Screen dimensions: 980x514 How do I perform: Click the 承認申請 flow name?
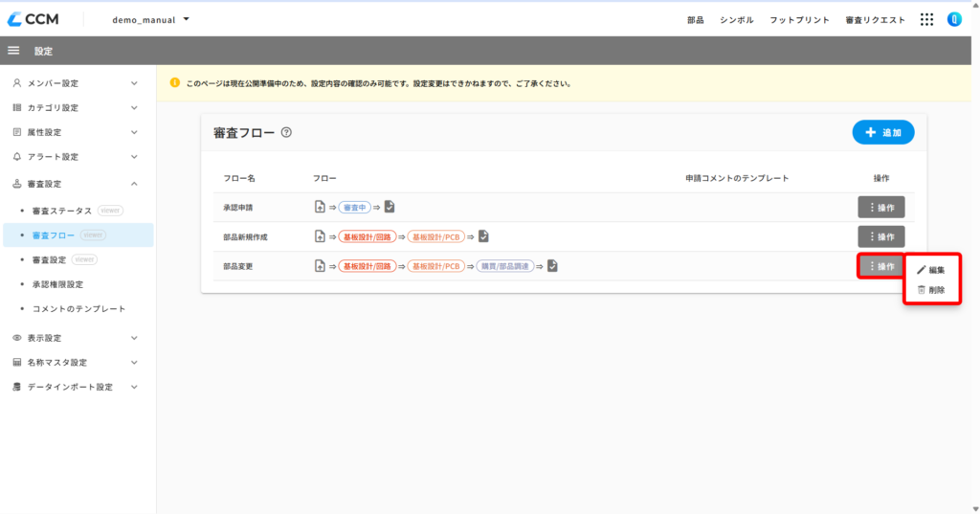(x=238, y=207)
